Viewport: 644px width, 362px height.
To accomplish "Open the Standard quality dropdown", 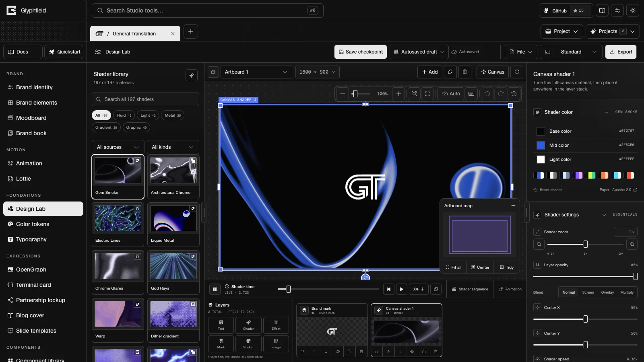I will click(x=571, y=52).
